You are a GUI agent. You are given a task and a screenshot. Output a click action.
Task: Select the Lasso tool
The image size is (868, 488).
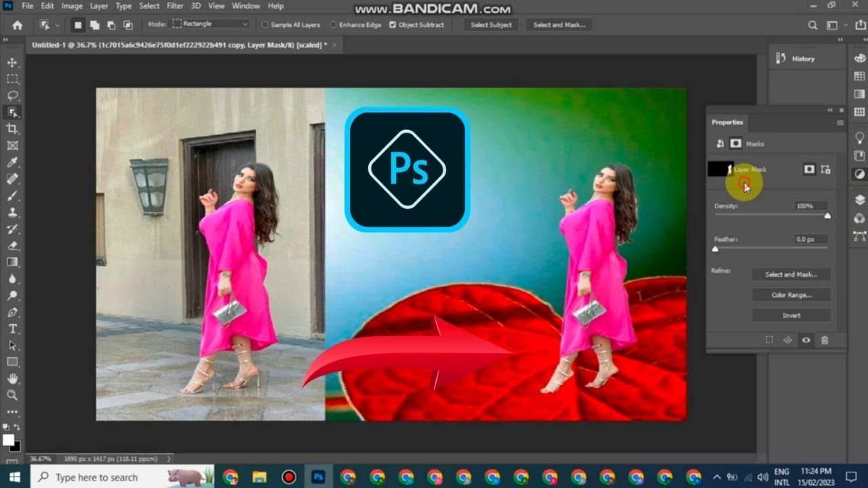[x=12, y=96]
